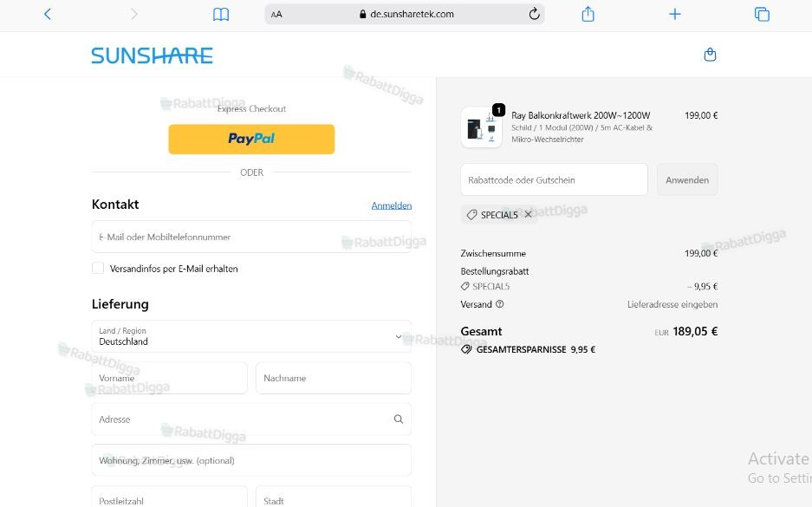Click the Express Checkout label
The width and height of the screenshot is (812, 507).
tap(251, 108)
